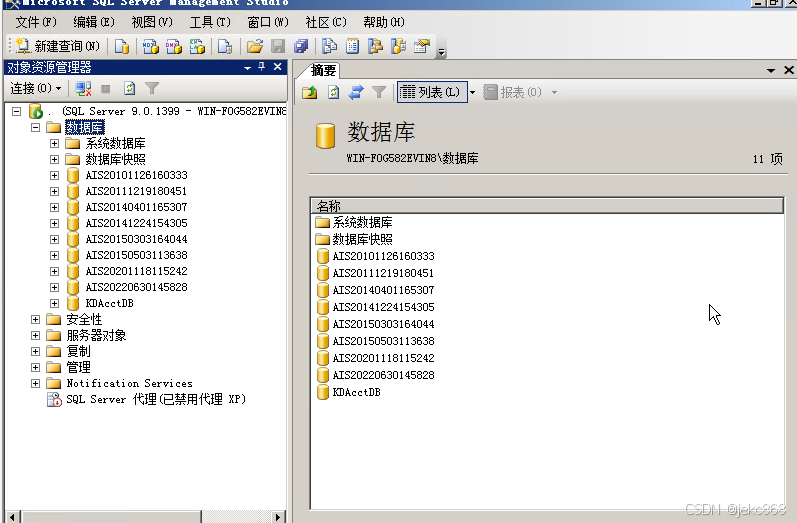
Task: Open a new Analysis Services MDX Query
Action: pos(150,46)
